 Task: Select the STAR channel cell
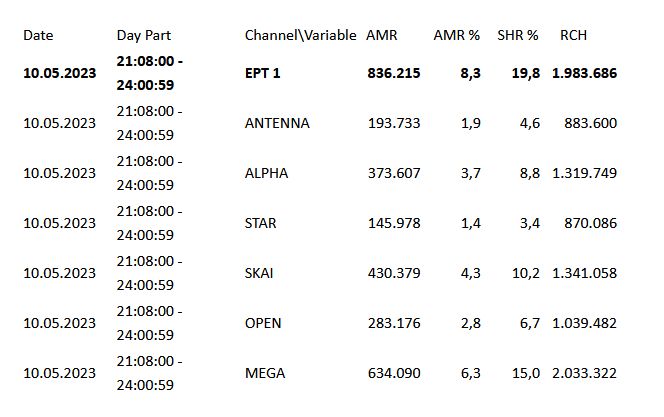[x=260, y=223]
